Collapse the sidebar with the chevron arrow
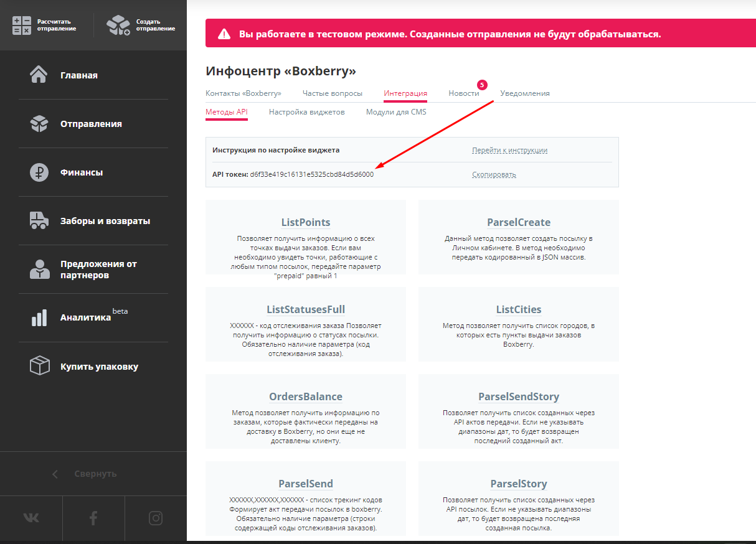 [55, 474]
